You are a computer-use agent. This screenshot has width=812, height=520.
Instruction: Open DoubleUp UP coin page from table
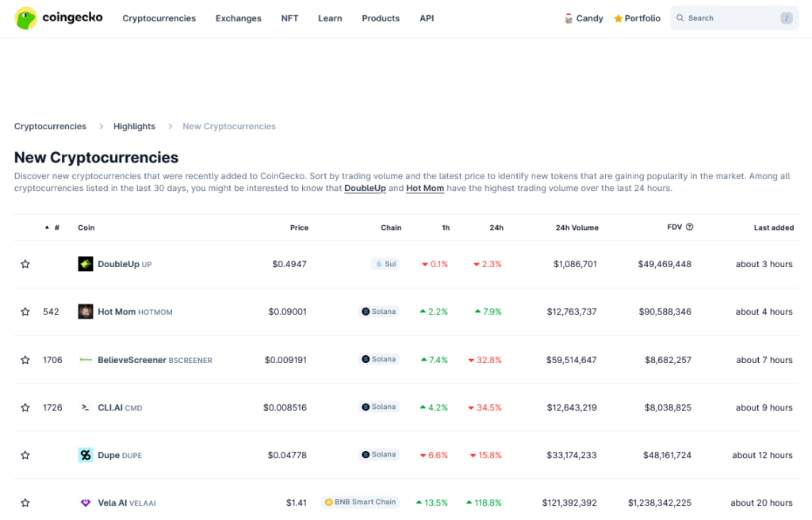tap(124, 264)
